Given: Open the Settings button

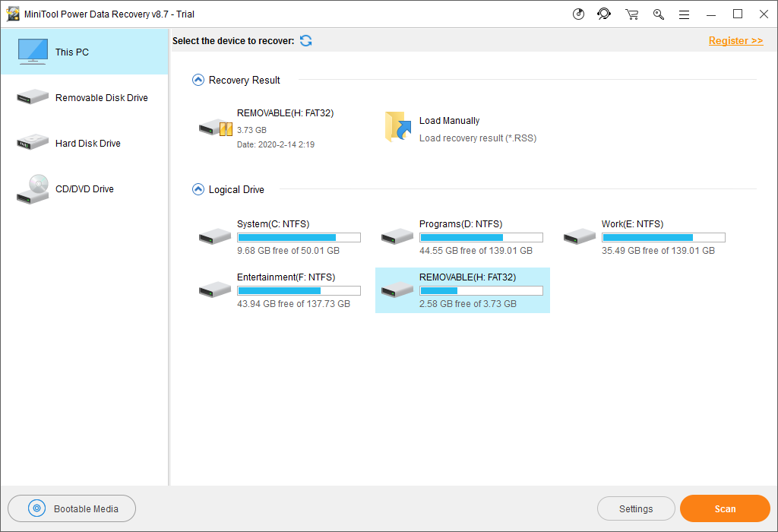Looking at the screenshot, I should [636, 508].
